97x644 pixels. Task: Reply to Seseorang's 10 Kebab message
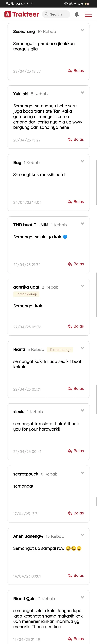click(x=76, y=71)
